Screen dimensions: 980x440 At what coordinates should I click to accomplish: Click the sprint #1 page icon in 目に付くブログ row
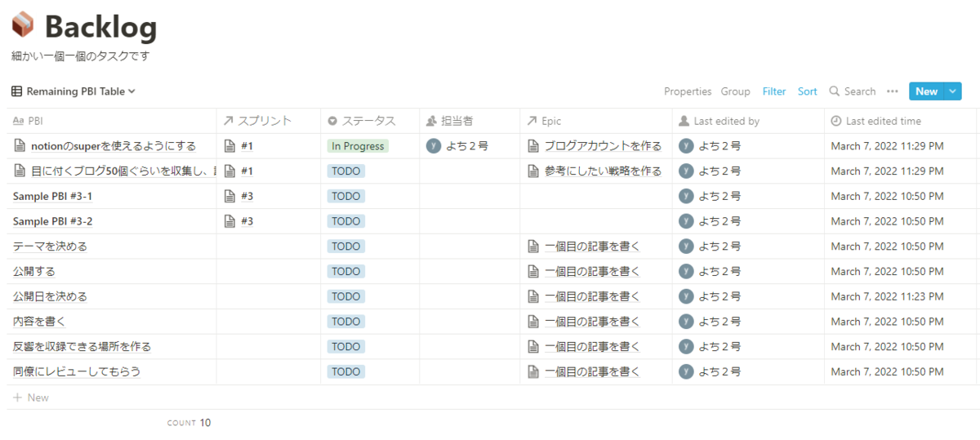click(229, 171)
